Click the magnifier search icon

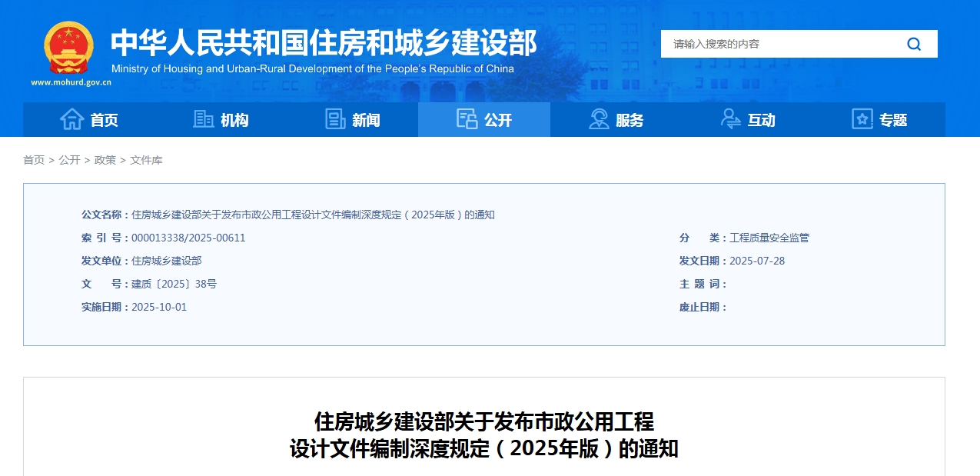914,44
